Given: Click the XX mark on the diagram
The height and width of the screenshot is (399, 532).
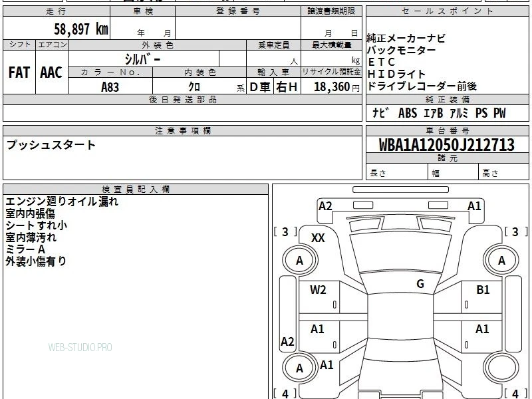Looking at the screenshot, I should 318,238.
